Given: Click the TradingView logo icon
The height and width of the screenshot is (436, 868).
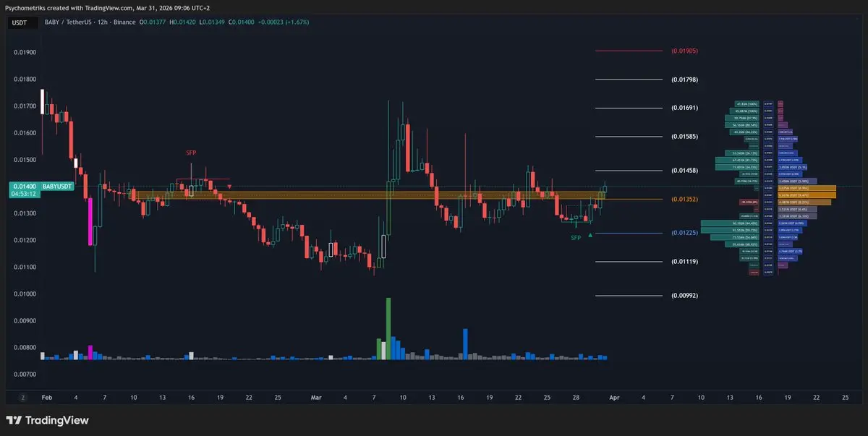Looking at the screenshot, I should (14, 420).
